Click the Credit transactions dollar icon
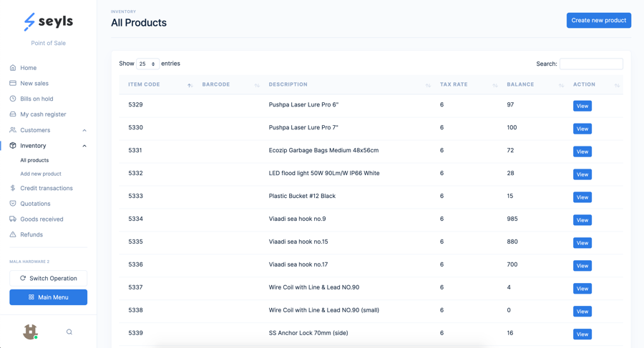Screen dimensions: 644x348 (13, 188)
